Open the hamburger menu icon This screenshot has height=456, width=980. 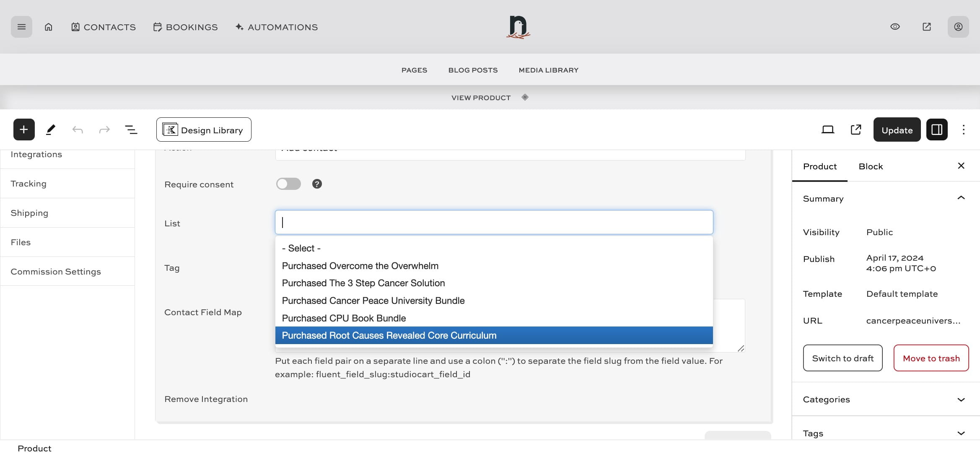coord(21,27)
